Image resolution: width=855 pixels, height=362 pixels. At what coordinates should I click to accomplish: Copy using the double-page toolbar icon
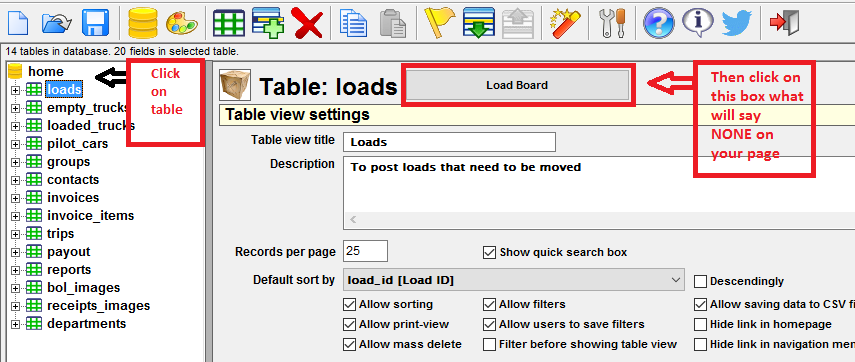pos(353,23)
